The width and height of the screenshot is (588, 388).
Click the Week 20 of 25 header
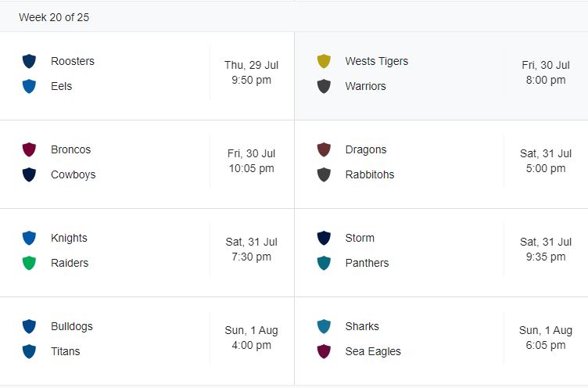(54, 17)
